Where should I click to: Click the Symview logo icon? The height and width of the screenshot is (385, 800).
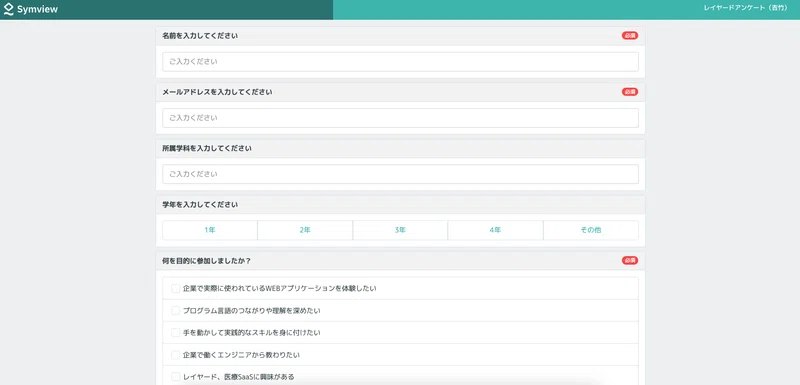[8, 9]
